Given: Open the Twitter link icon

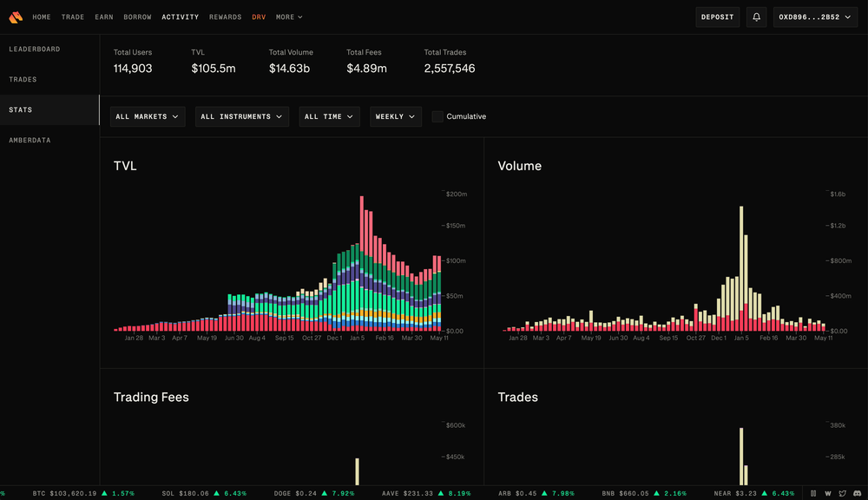Looking at the screenshot, I should click(843, 493).
